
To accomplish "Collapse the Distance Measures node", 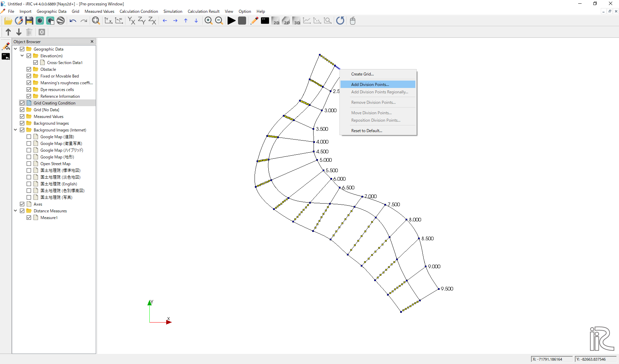I will pyautogui.click(x=16, y=211).
